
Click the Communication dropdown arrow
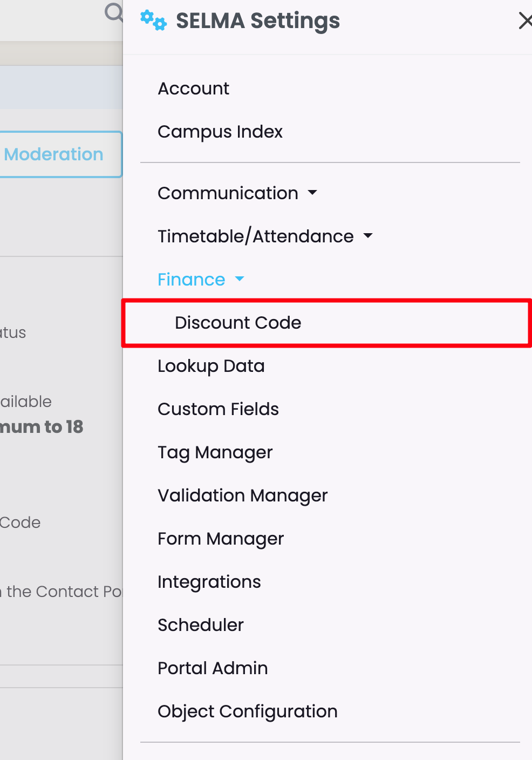tap(312, 193)
